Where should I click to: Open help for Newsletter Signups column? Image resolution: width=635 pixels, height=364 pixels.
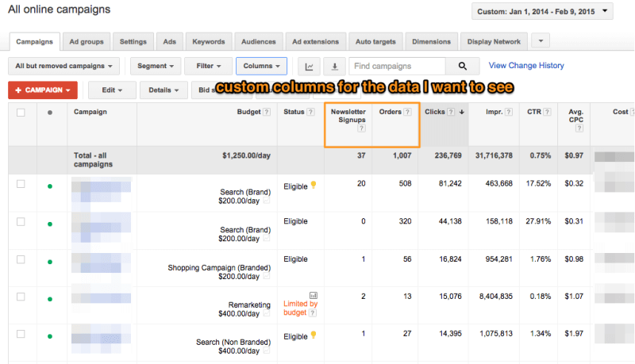(x=362, y=128)
